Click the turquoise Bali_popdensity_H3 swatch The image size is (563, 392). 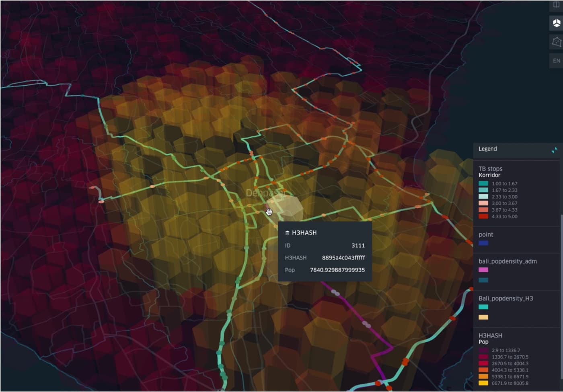[483, 307]
